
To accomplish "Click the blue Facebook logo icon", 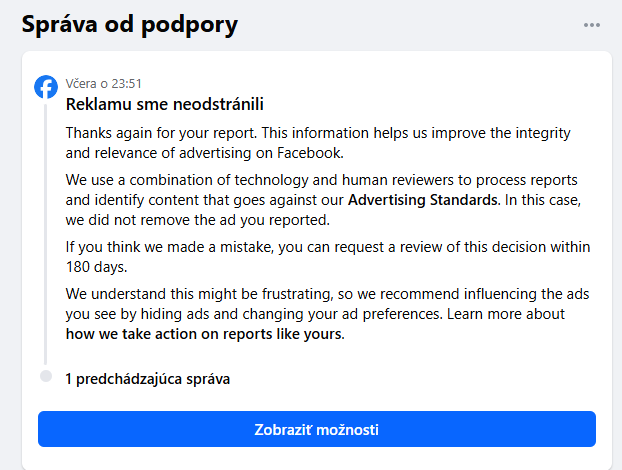I will tap(46, 87).
